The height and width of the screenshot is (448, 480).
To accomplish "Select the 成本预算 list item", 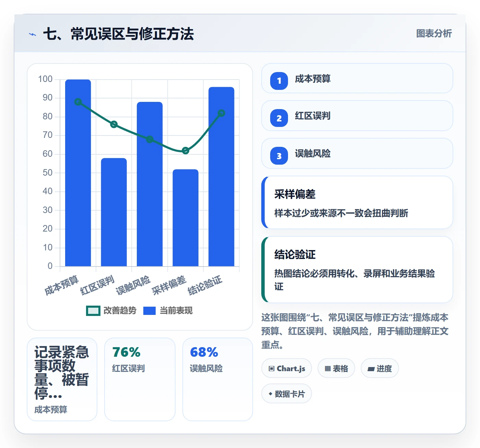I will click(x=357, y=78).
